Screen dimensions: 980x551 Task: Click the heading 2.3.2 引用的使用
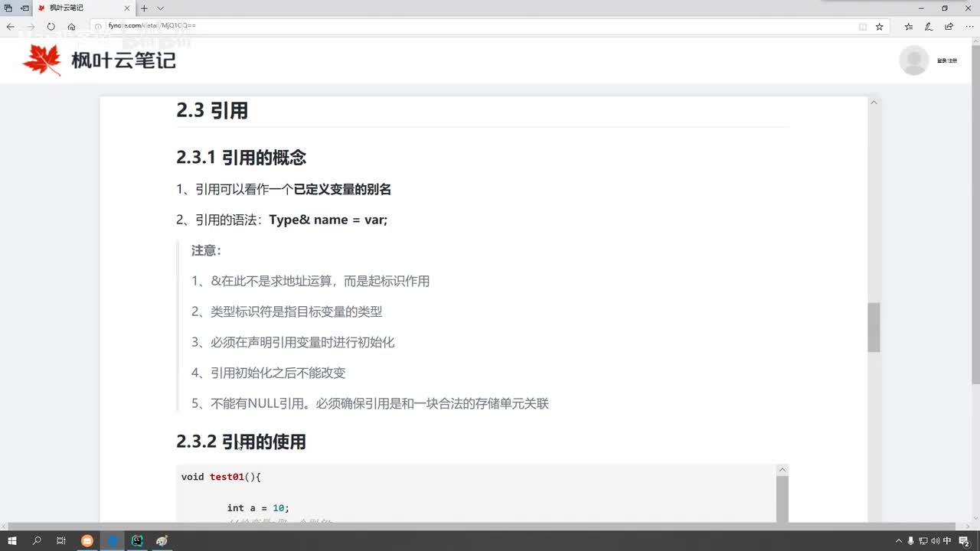(241, 442)
